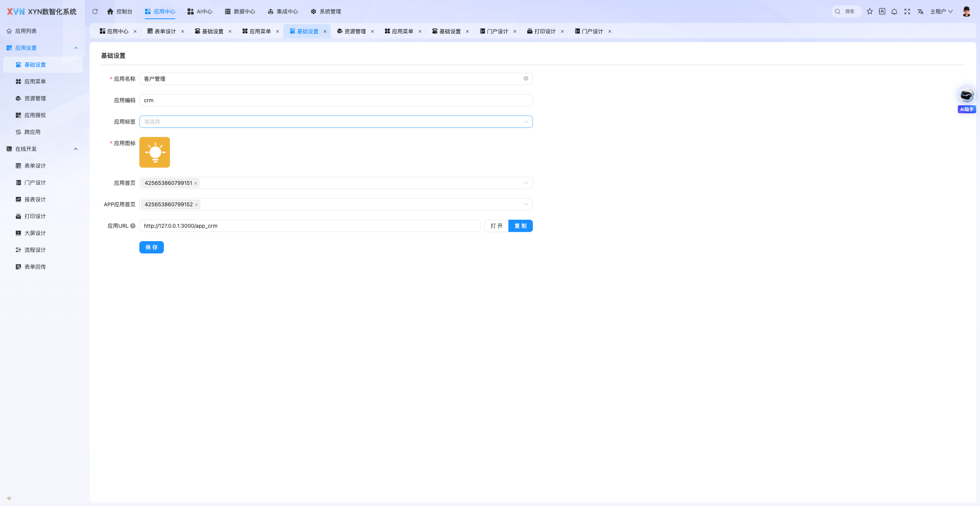Click the search box in top bar
Image resolution: width=980 pixels, height=506 pixels.
tap(846, 11)
